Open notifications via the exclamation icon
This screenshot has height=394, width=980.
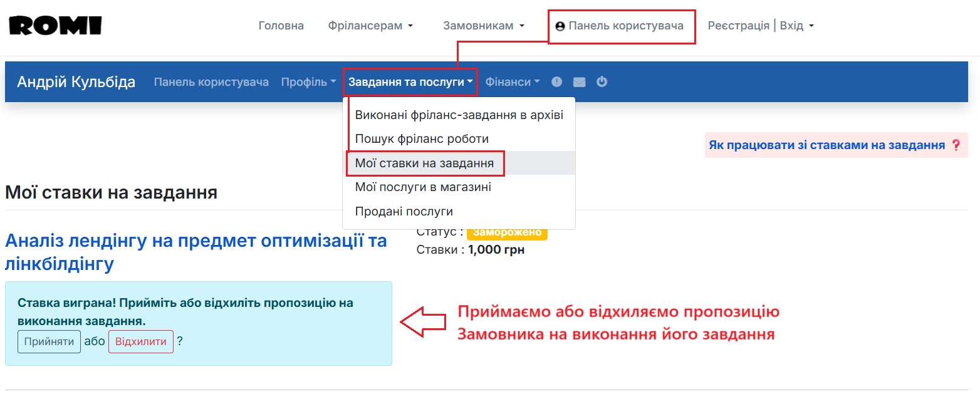[556, 81]
